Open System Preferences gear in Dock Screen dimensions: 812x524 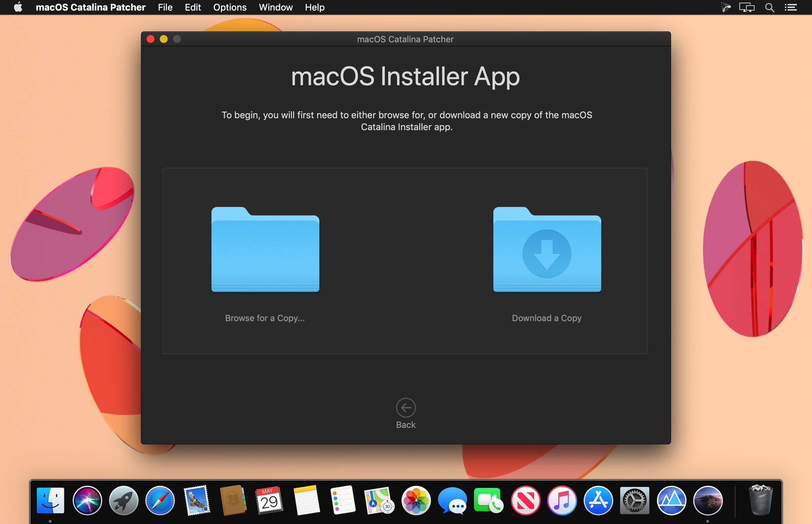tap(634, 500)
